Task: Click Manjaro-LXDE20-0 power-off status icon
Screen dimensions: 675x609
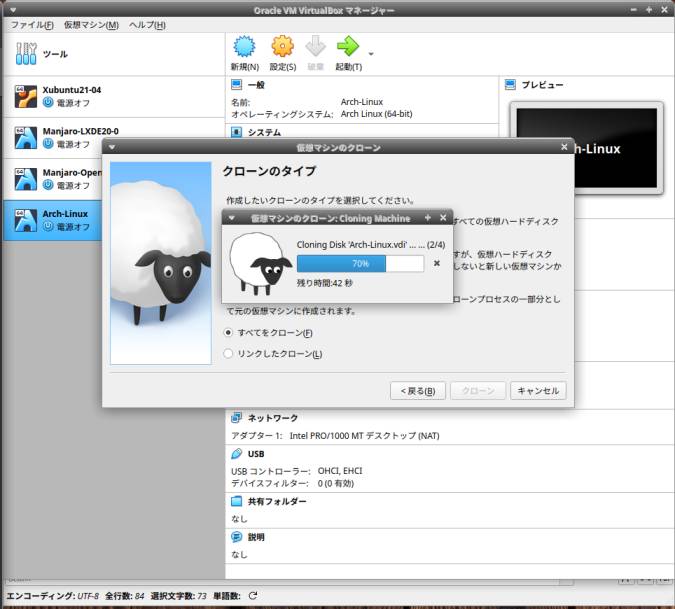Action: 48,144
